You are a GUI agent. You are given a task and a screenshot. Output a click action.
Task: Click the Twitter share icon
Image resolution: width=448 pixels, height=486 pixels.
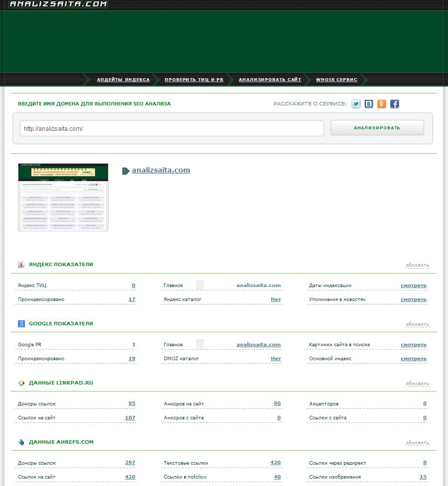click(355, 104)
